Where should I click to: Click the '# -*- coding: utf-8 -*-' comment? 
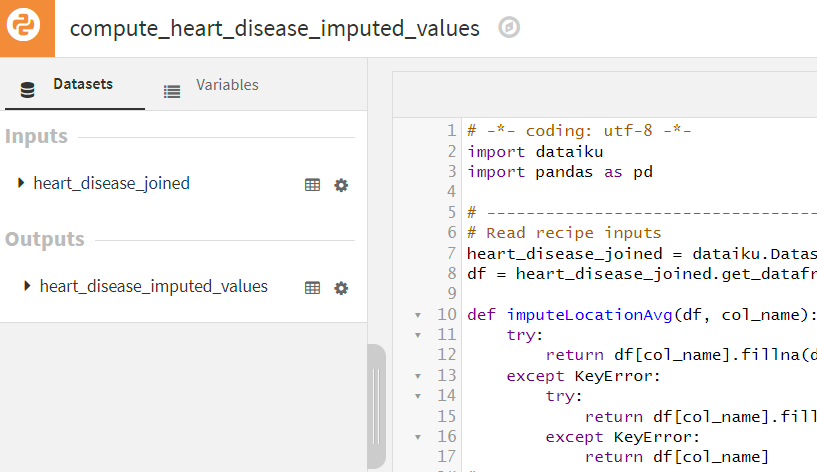pyautogui.click(x=579, y=131)
